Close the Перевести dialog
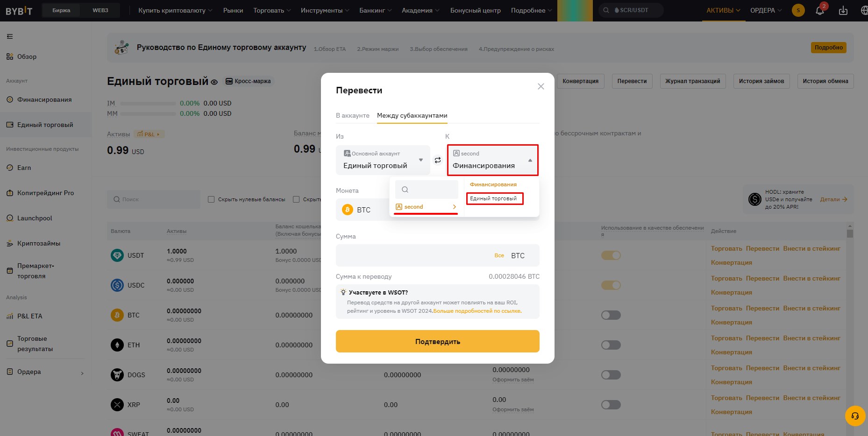This screenshot has width=868, height=436. [541, 86]
